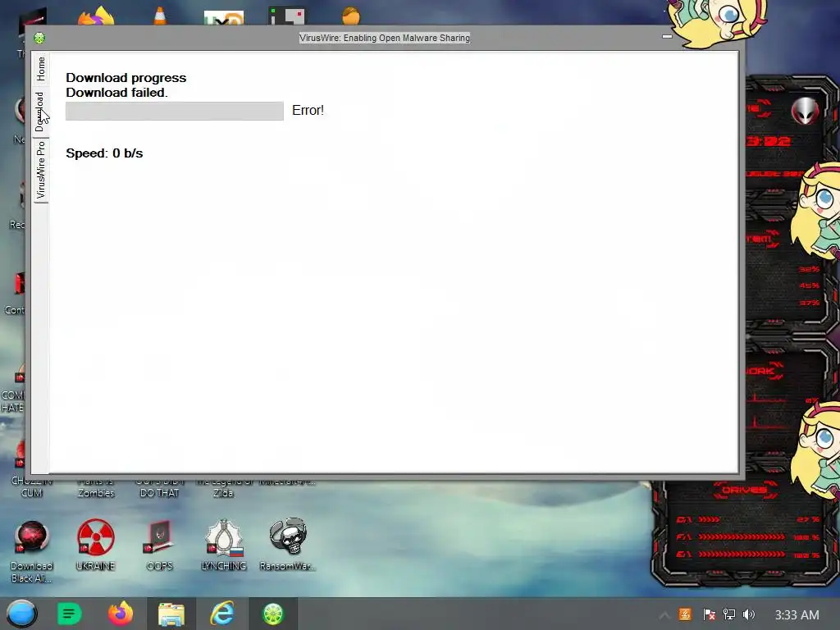Open the green notes app in taskbar

pos(69,614)
